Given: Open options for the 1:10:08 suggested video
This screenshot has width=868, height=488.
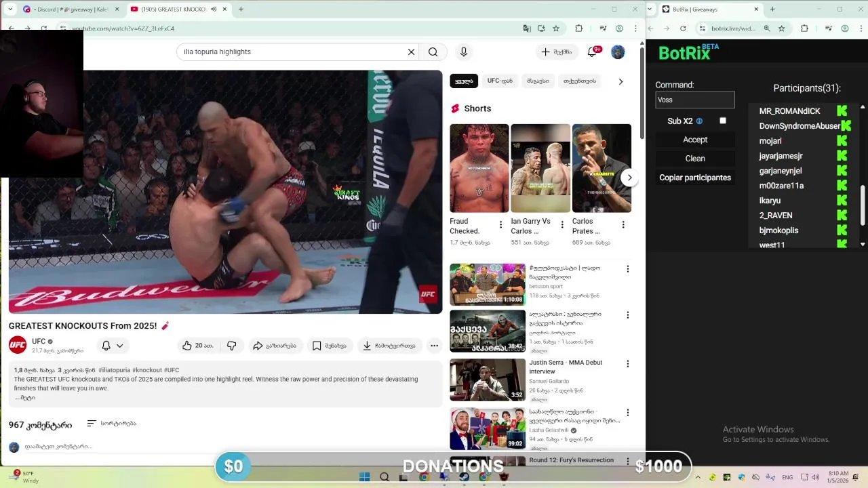Looking at the screenshot, I should [x=627, y=269].
